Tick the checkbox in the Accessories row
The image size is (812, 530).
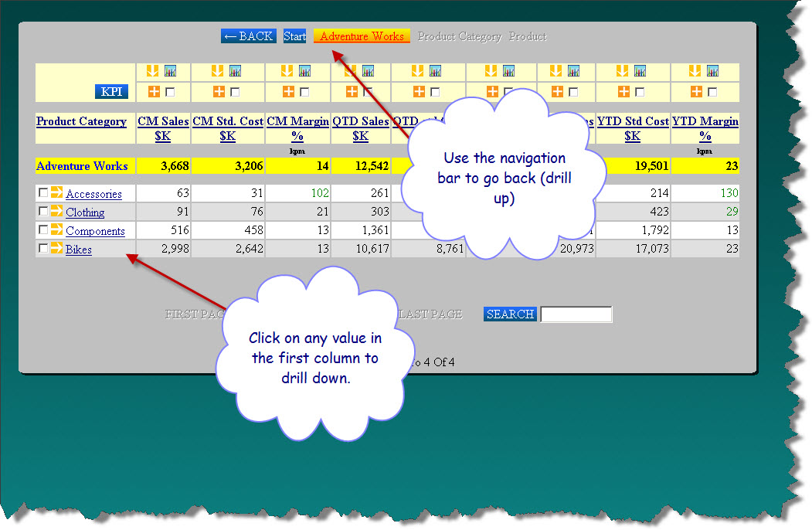(x=43, y=192)
